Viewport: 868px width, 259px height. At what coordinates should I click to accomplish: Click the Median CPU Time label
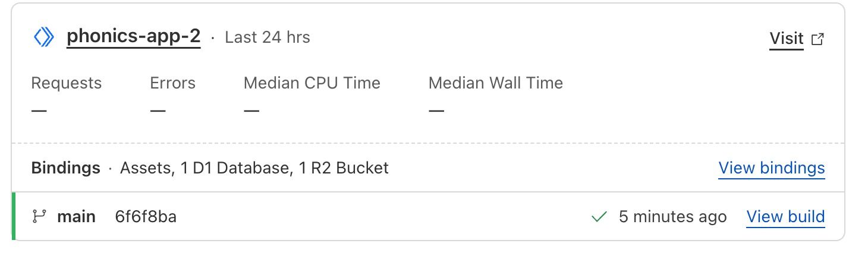(x=312, y=83)
